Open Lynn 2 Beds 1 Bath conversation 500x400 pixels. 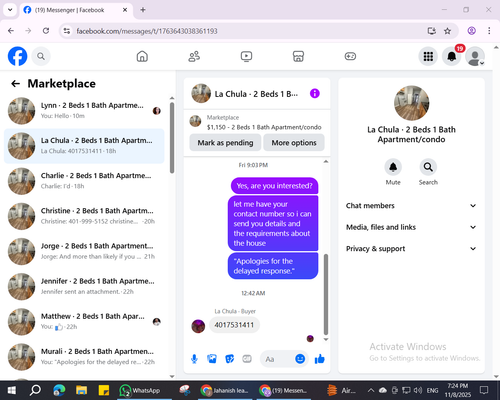click(x=84, y=111)
